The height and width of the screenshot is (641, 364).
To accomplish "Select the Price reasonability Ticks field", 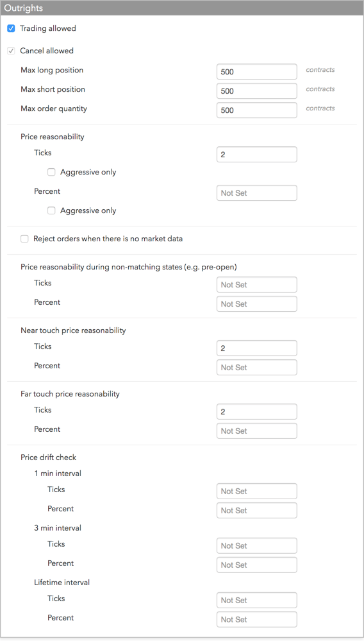I will pos(257,155).
